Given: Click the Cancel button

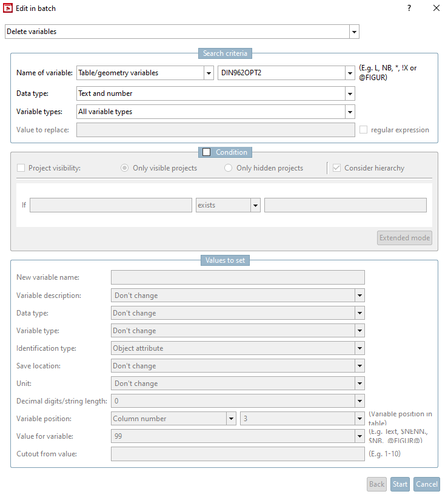Looking at the screenshot, I should 426,484.
